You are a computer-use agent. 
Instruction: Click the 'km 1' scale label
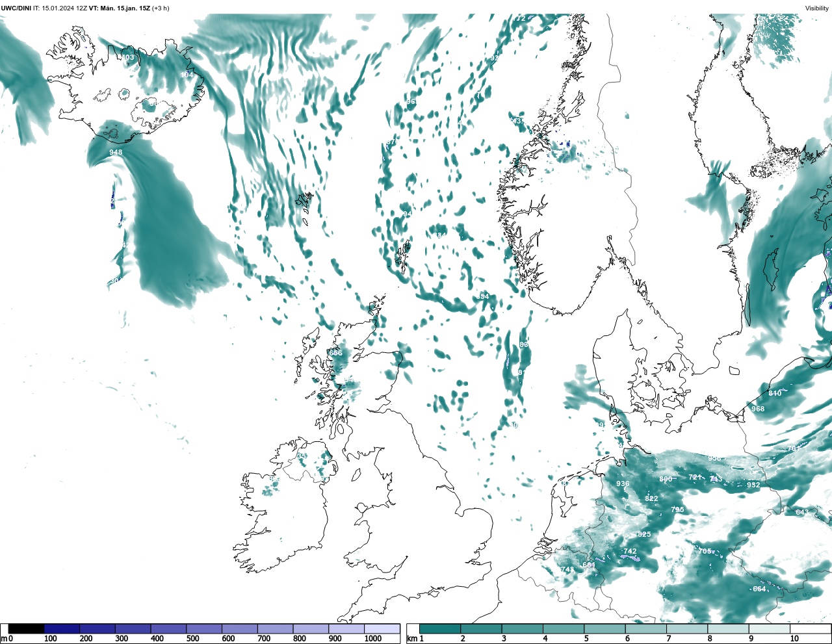(415, 639)
